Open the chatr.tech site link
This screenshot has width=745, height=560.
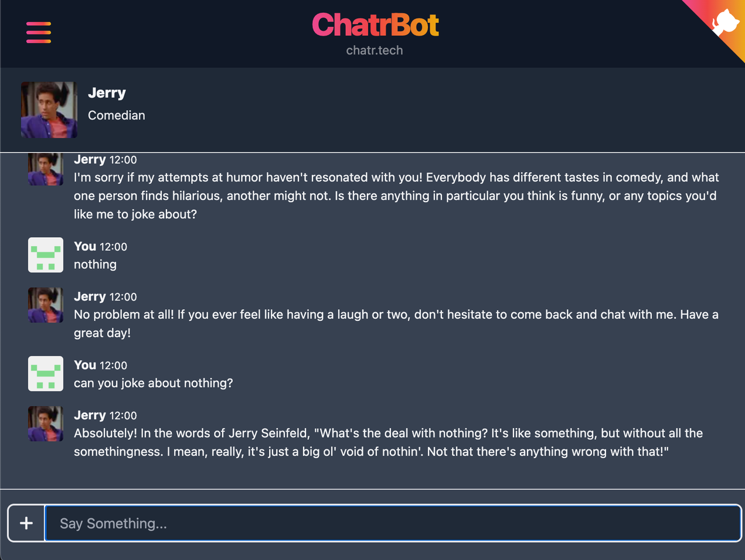(375, 50)
